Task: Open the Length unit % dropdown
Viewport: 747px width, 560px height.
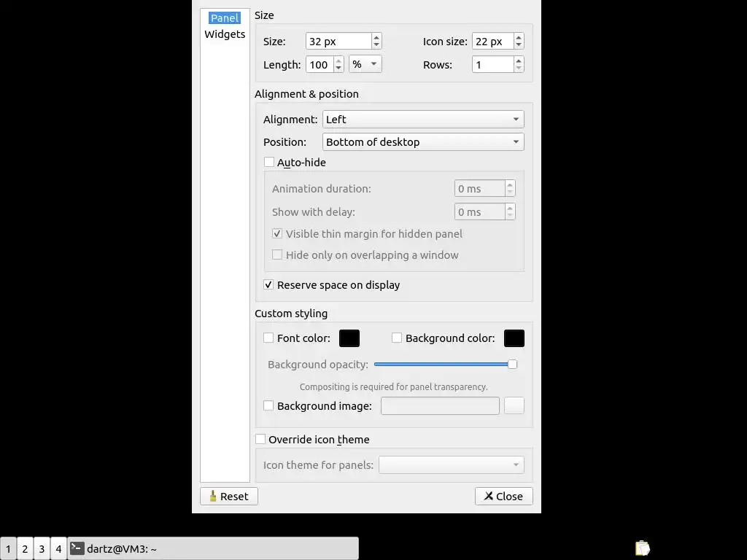Action: [x=365, y=64]
